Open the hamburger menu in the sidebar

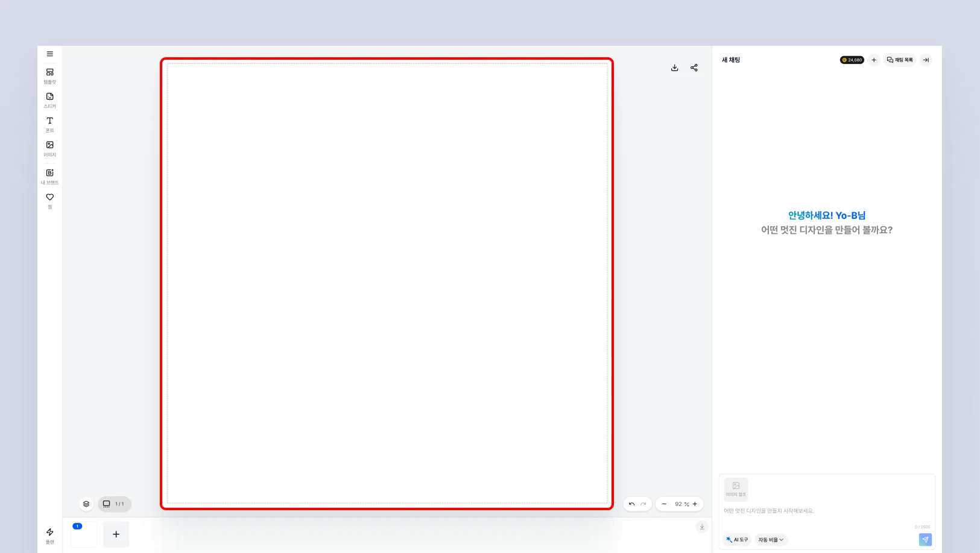[50, 54]
